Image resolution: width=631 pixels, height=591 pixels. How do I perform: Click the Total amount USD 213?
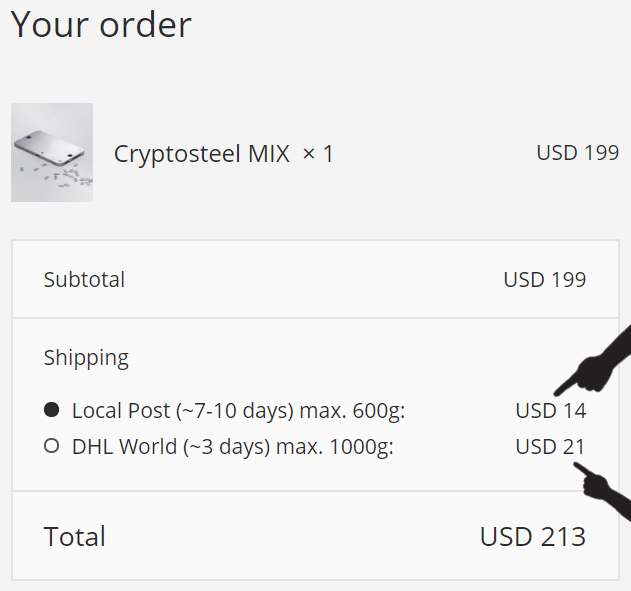point(533,536)
